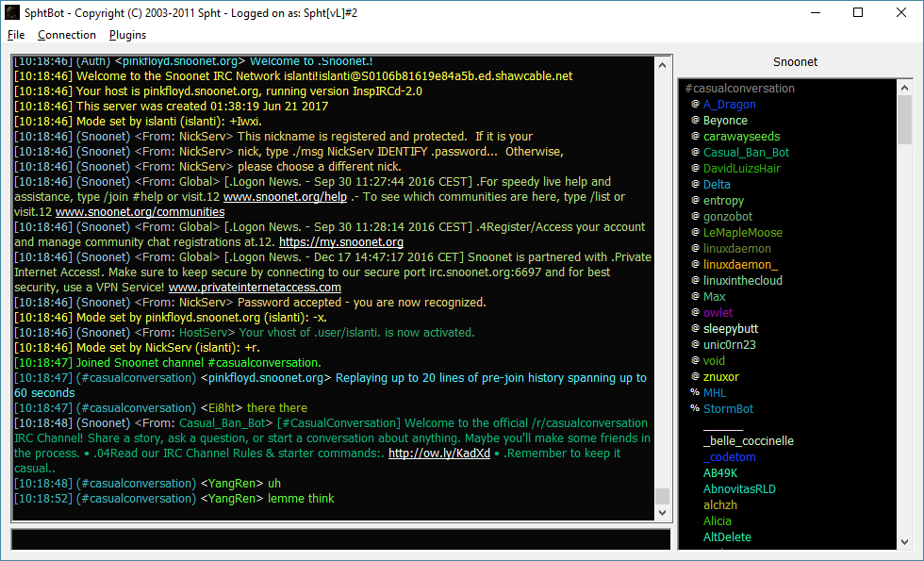Click the chat log scroll-up arrow

(662, 65)
